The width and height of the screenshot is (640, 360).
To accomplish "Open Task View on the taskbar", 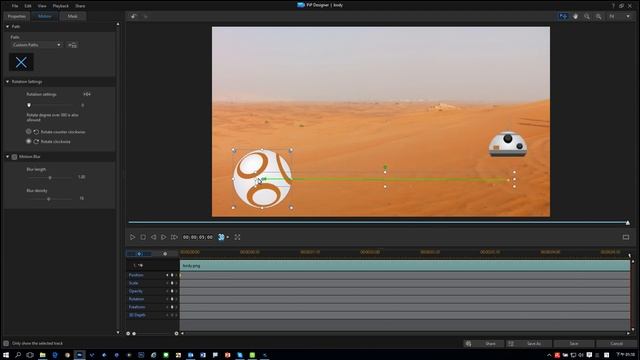I will click(x=30, y=355).
